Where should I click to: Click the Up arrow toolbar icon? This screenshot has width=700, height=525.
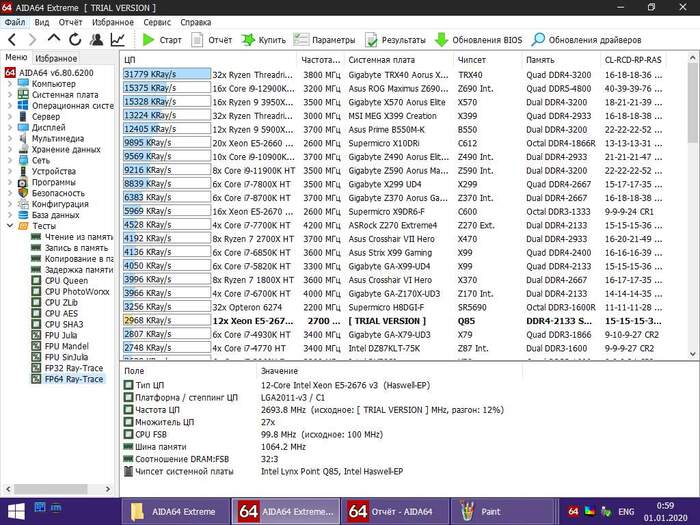coord(53,40)
